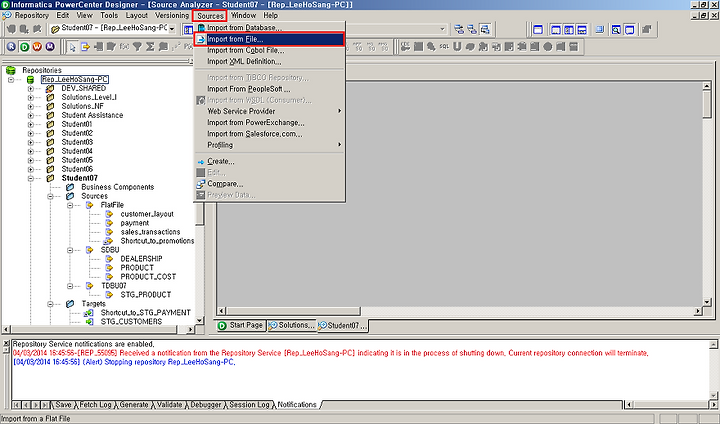
Task: Expand the Student01 folder node
Action: pos(31,124)
